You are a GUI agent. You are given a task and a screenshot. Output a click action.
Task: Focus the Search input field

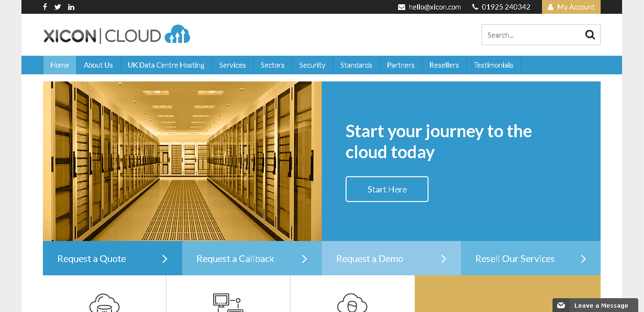tap(532, 35)
